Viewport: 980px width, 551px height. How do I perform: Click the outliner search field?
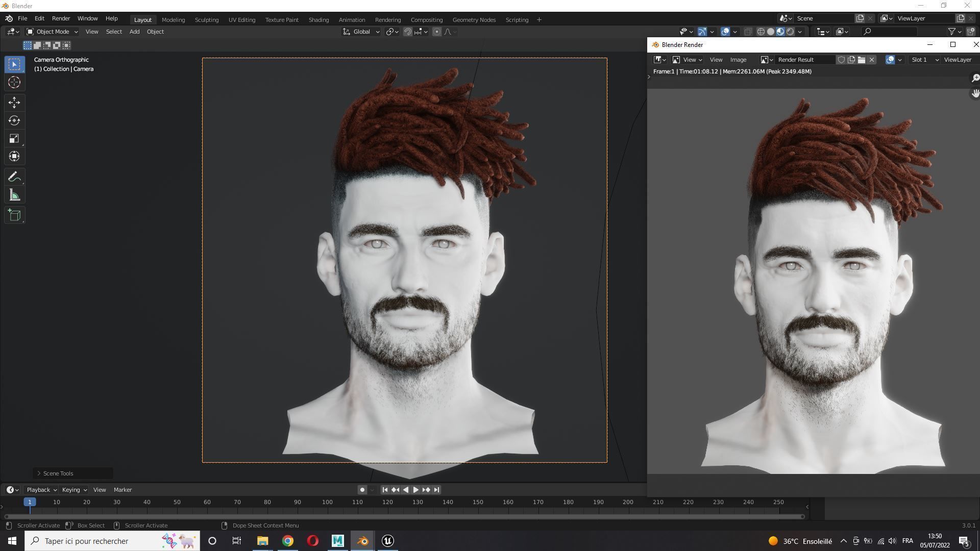click(x=889, y=32)
